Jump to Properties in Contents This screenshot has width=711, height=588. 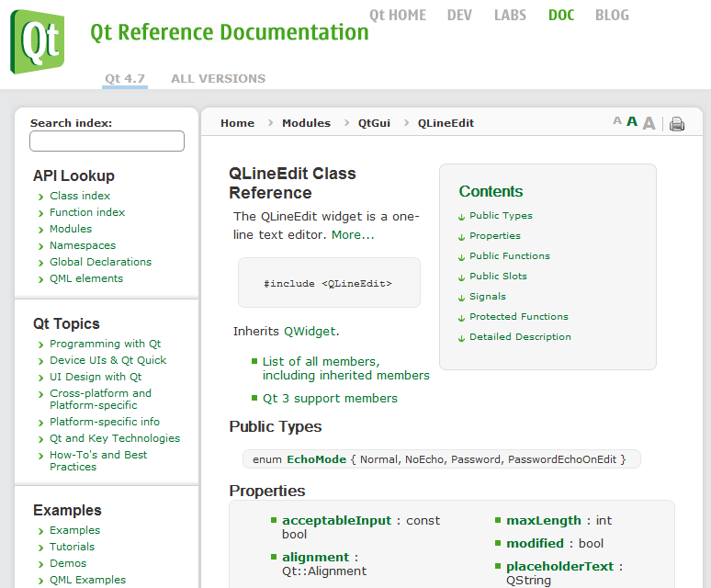495,236
